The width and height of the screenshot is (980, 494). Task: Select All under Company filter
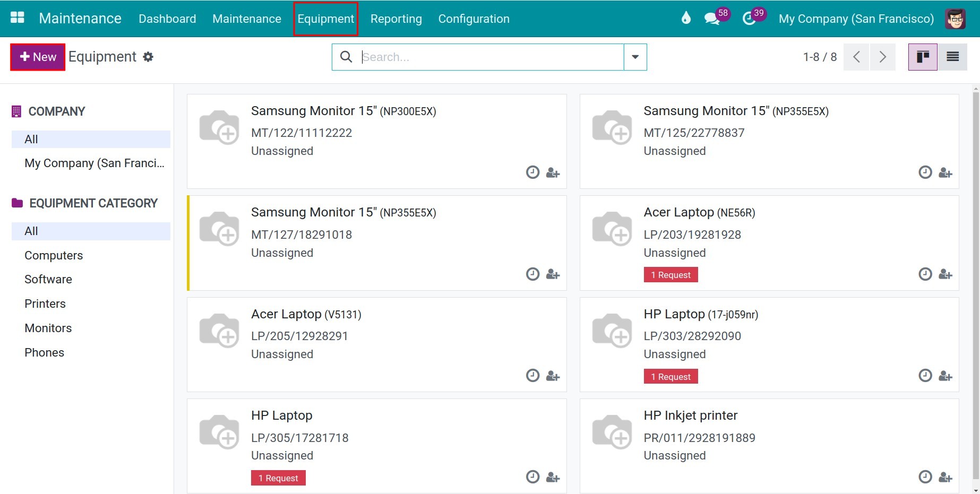91,139
